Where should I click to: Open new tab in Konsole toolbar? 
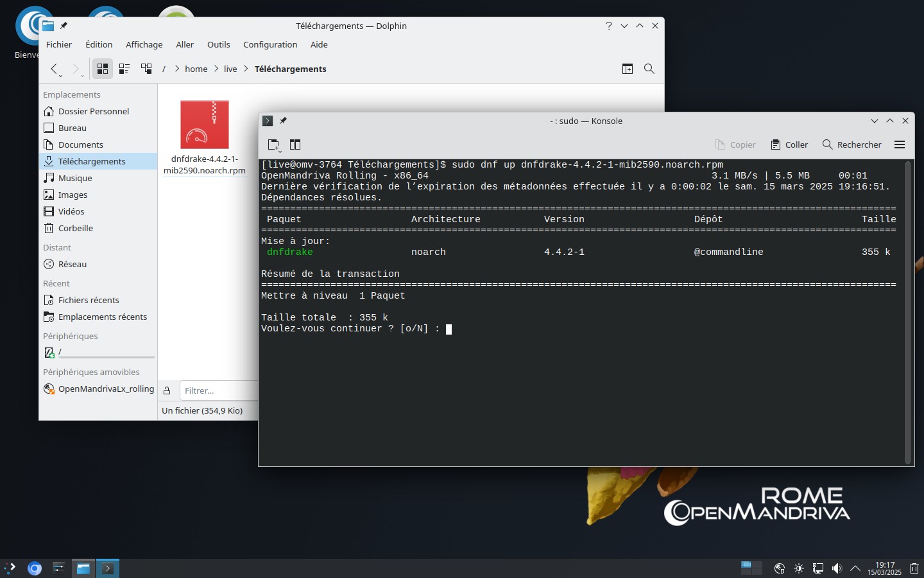tap(274, 144)
